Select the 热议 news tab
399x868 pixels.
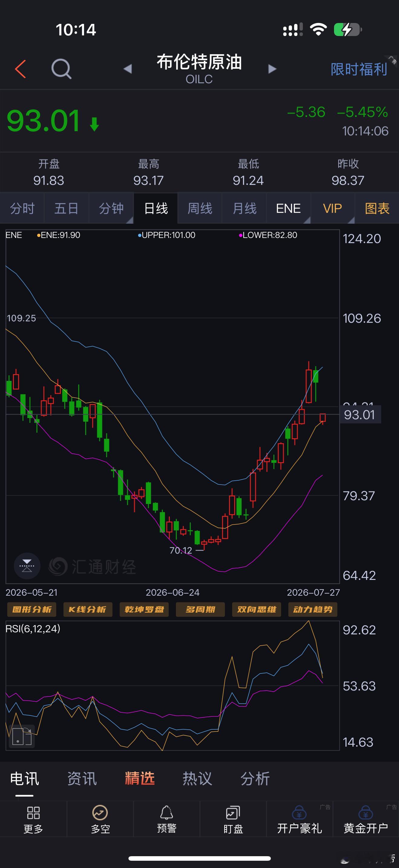[197, 779]
